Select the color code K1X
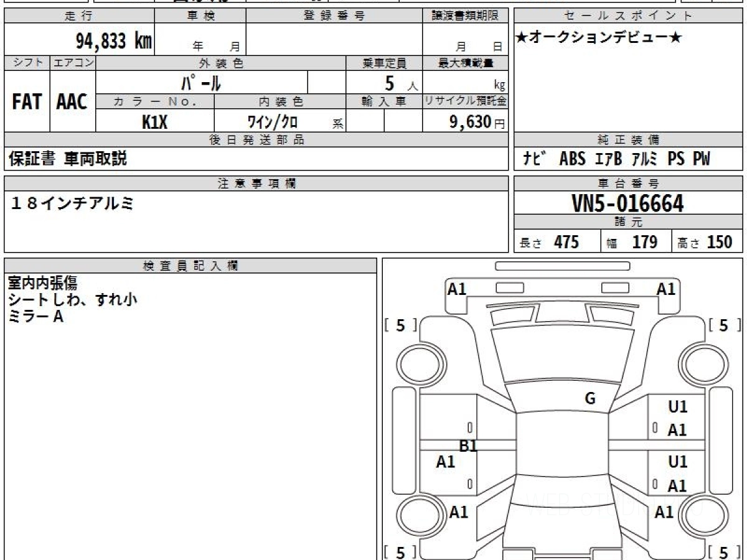747x560 pixels. 155,122
